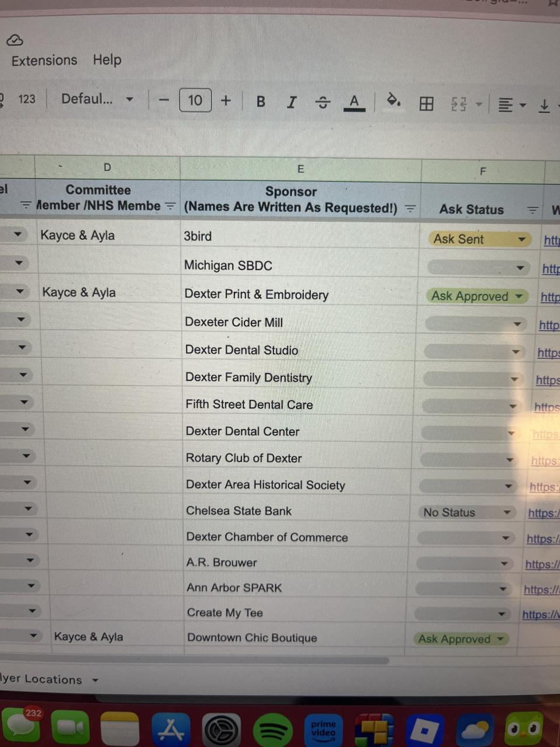The width and height of the screenshot is (560, 747).
Task: Open the link for Dexter Dental Studio
Action: point(548,352)
